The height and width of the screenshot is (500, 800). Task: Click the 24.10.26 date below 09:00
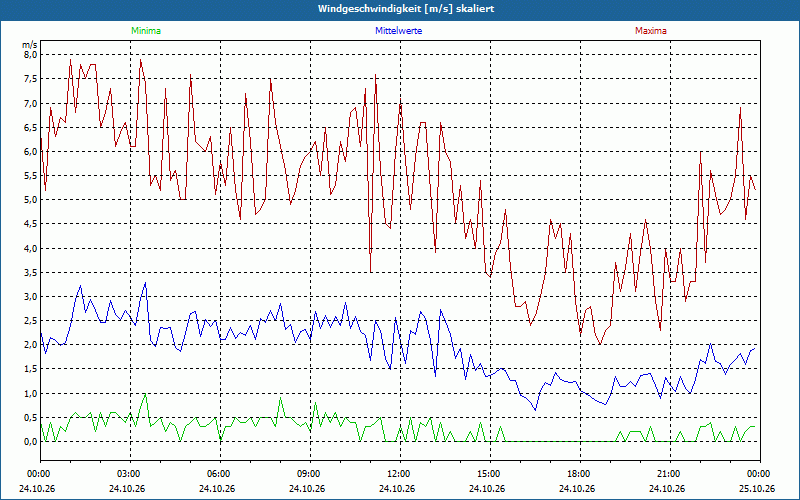307,488
